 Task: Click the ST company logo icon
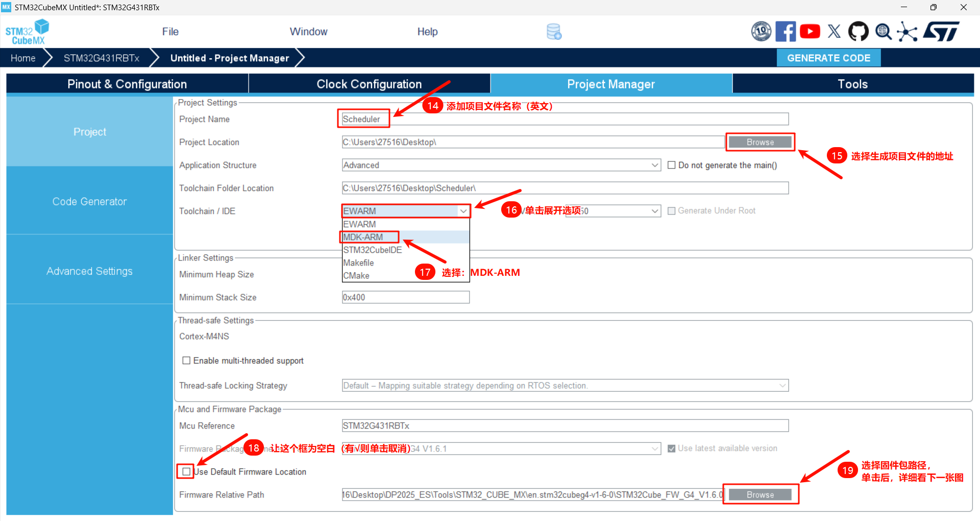pyautogui.click(x=941, y=32)
